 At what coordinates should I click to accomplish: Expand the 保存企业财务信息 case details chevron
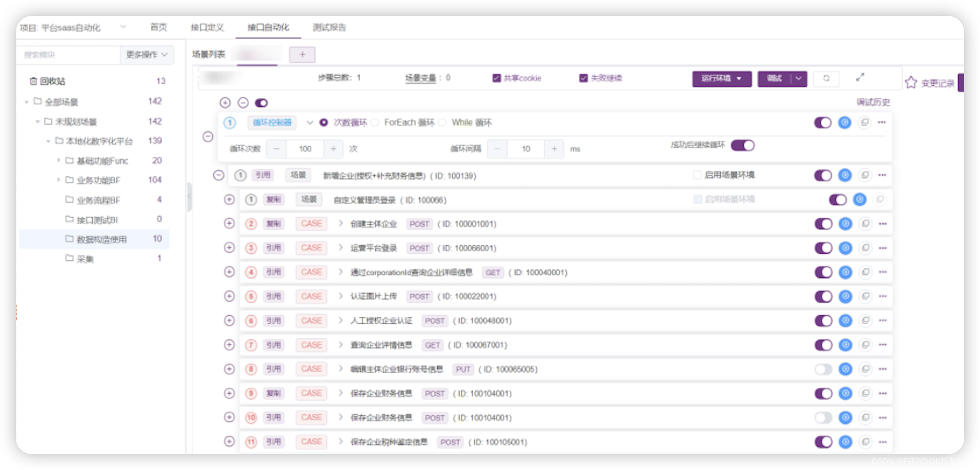click(x=341, y=393)
